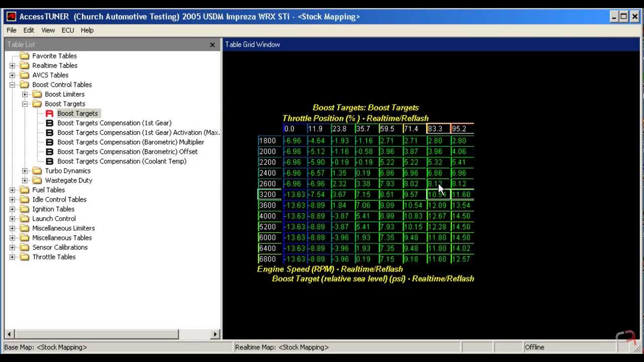Select the 4.06 cell in the 2000 row
Viewport: 644px width, 362px height.
[x=462, y=151]
